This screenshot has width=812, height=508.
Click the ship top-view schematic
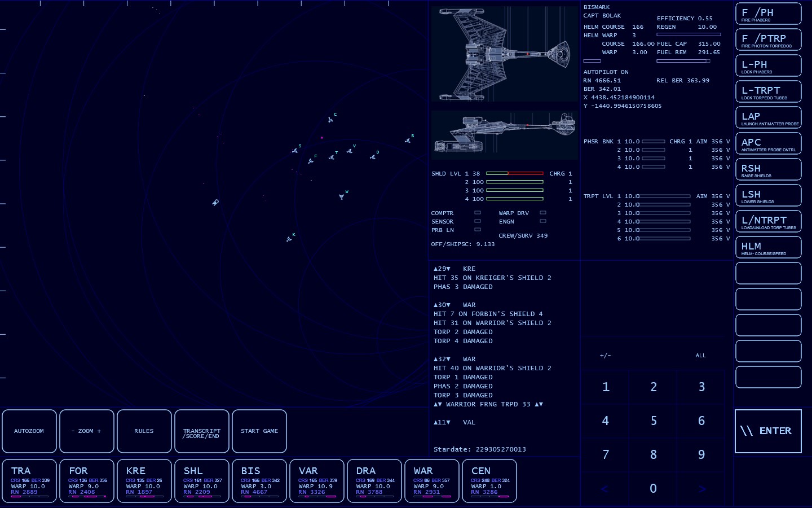505,54
